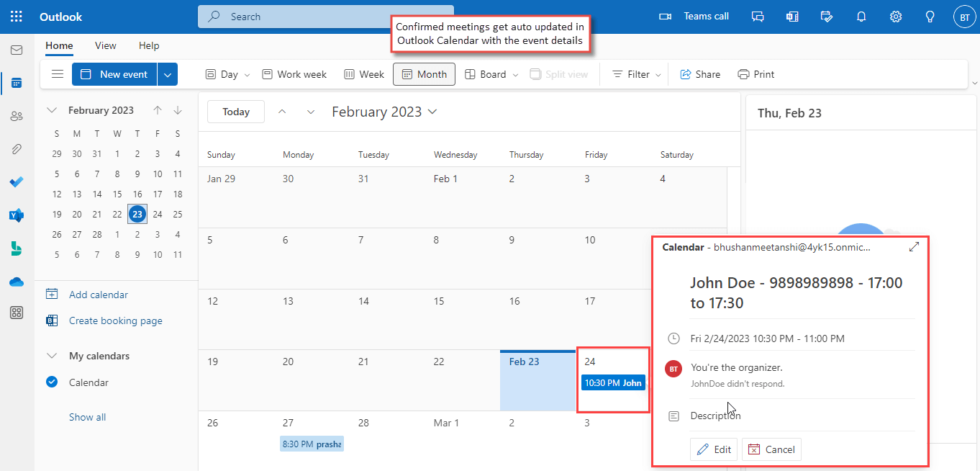The width and height of the screenshot is (980, 471).
Task: Open Files paperclip icon in sidebar
Action: [x=17, y=149]
